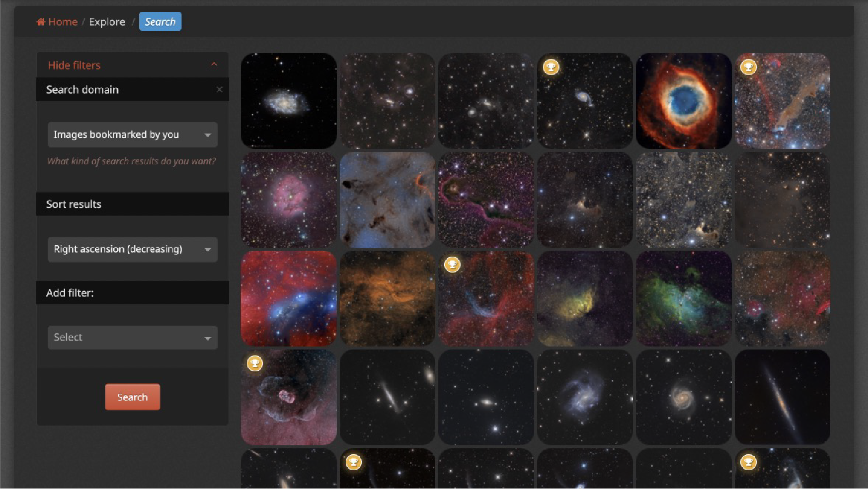Open the first galaxy thumbnail on black background
This screenshot has width=868, height=489.
click(x=289, y=101)
